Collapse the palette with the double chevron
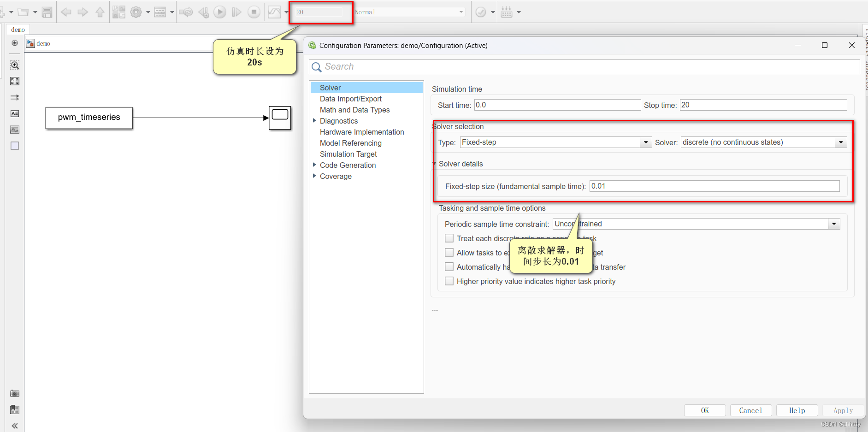The height and width of the screenshot is (432, 868). [15, 426]
